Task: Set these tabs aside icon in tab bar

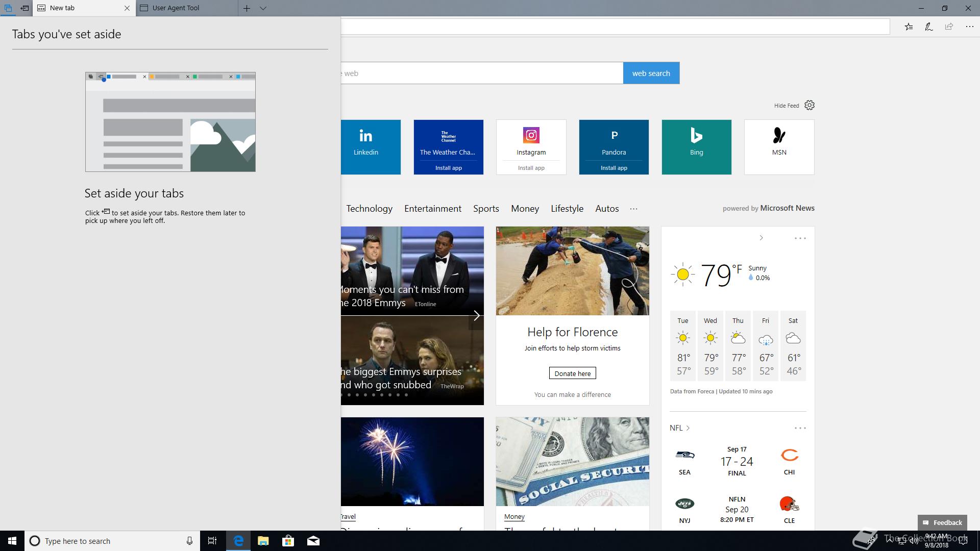Action: [x=24, y=8]
